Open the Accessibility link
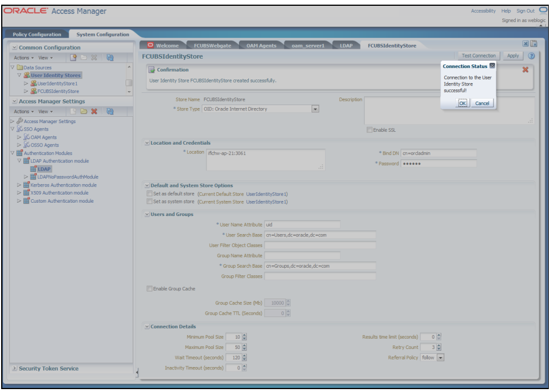The height and width of the screenshot is (392, 550). (483, 11)
